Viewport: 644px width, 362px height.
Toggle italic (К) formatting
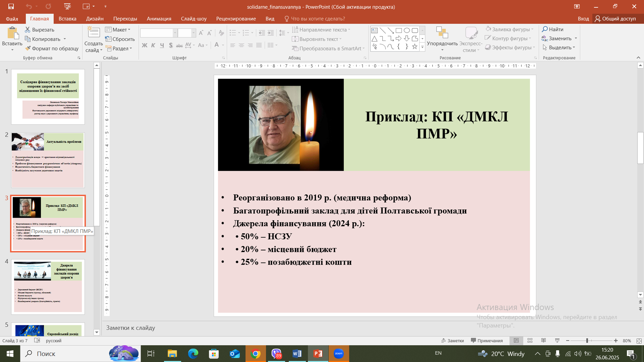tap(153, 45)
